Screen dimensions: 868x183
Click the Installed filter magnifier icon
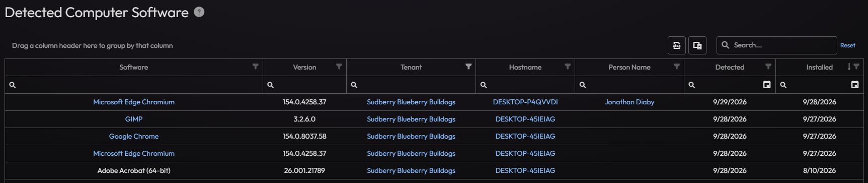(x=783, y=85)
